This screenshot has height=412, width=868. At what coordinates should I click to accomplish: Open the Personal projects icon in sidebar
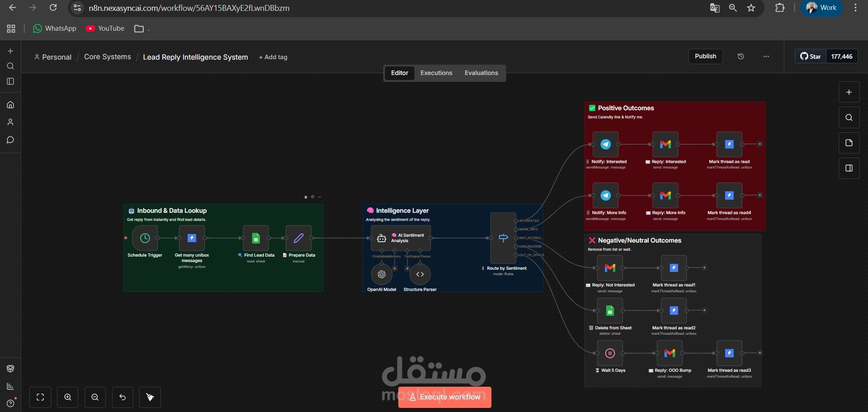click(x=10, y=122)
